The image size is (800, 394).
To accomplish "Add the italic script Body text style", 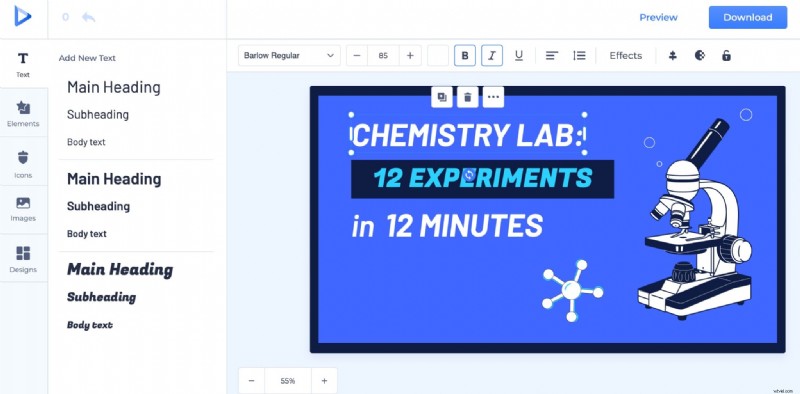I will point(90,325).
